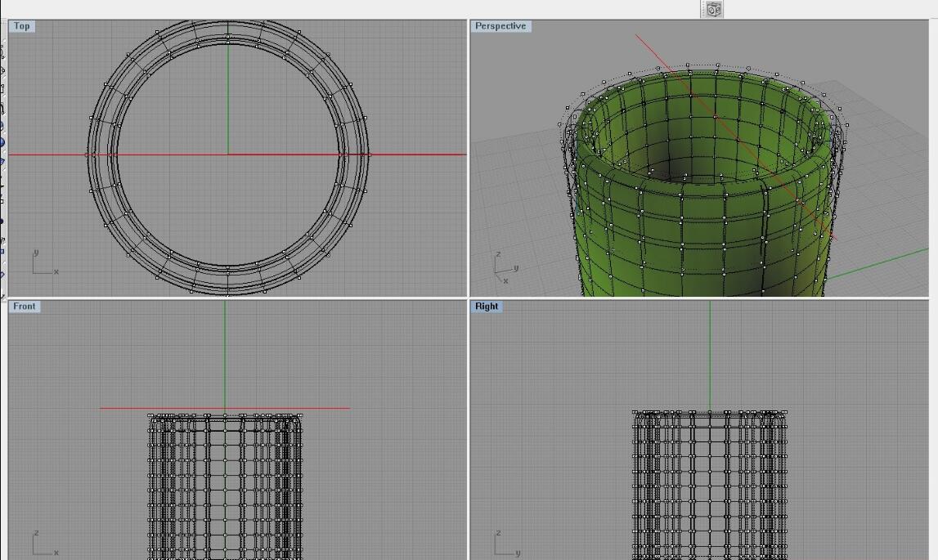This screenshot has width=938, height=560.
Task: Select the Front viewport title label
Action: click(24, 307)
